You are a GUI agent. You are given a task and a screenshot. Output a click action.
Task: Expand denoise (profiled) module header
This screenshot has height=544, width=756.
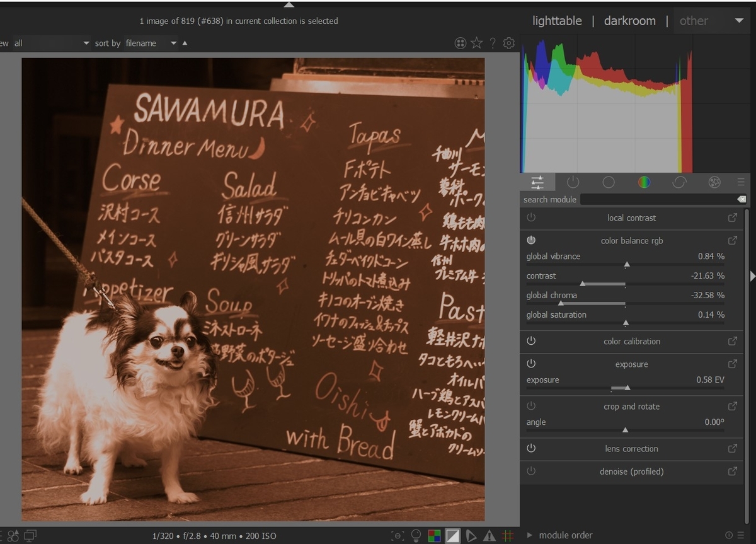[x=631, y=471]
